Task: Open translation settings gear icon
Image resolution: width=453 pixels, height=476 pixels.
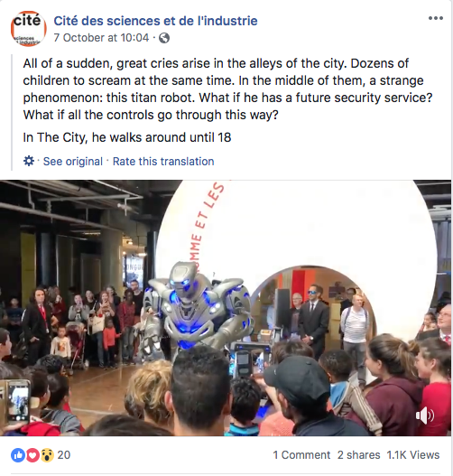Action: point(29,161)
